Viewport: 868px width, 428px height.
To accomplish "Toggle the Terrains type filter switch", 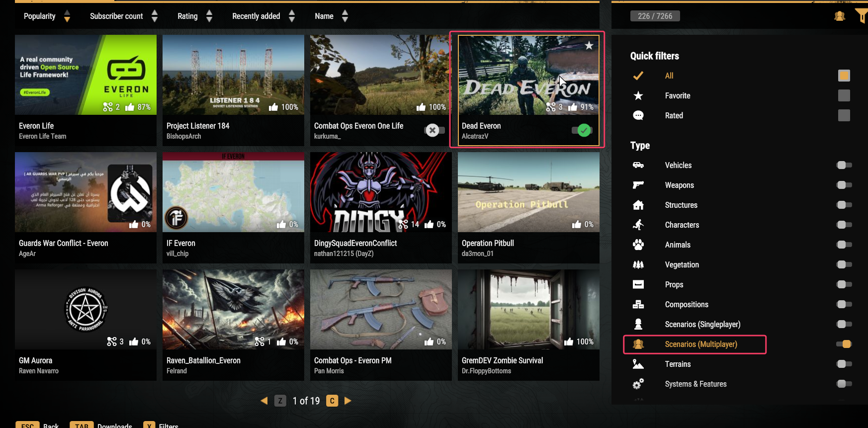I will pos(844,364).
